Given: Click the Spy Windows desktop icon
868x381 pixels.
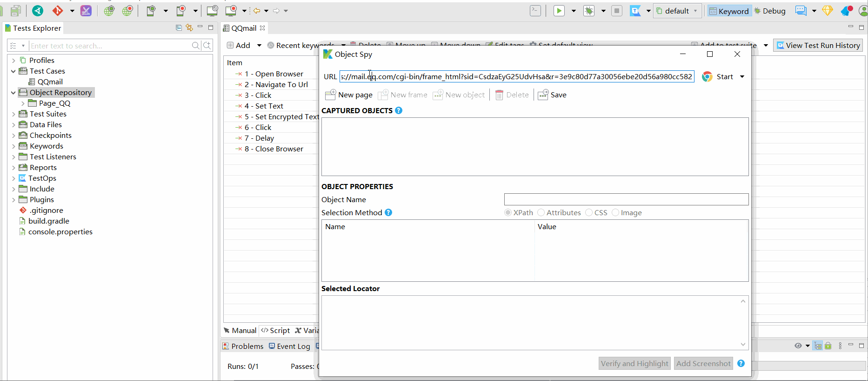Looking at the screenshot, I should [213, 11].
